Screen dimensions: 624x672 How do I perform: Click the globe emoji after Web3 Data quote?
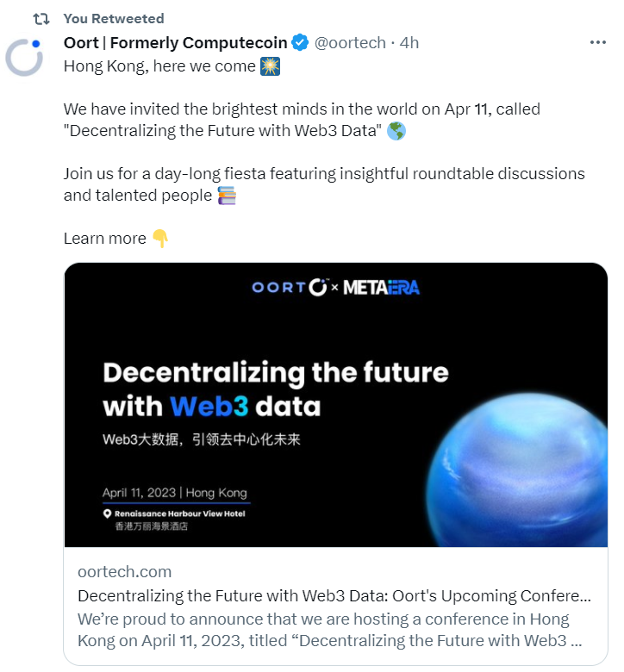click(x=396, y=132)
